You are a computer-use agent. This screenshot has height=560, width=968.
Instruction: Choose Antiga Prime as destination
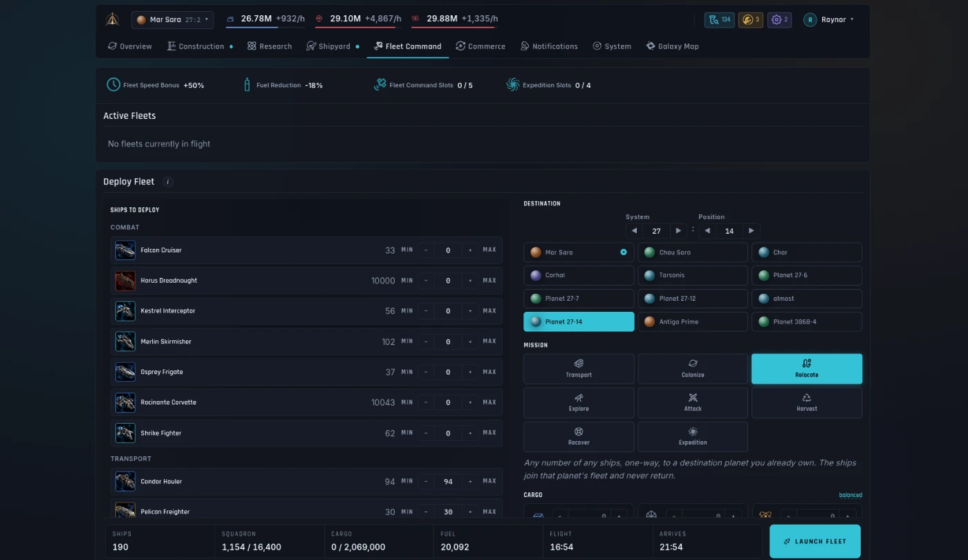[x=693, y=321]
